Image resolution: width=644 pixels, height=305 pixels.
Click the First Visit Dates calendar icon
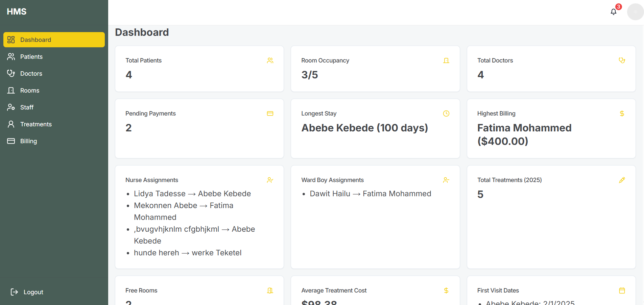point(622,290)
